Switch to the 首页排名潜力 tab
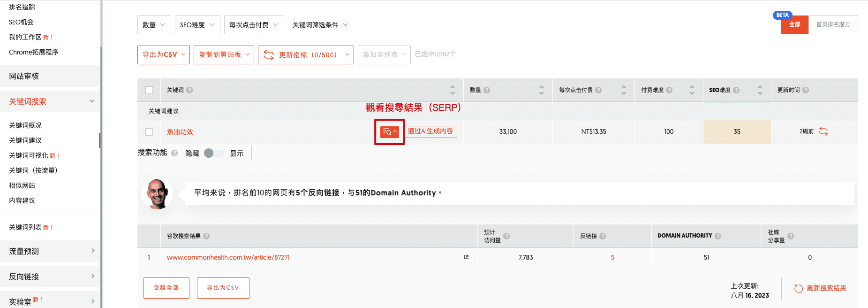 coord(833,24)
